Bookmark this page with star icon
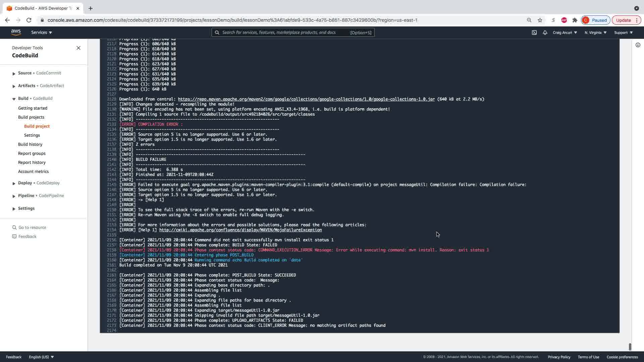This screenshot has width=644, height=362. tap(540, 20)
